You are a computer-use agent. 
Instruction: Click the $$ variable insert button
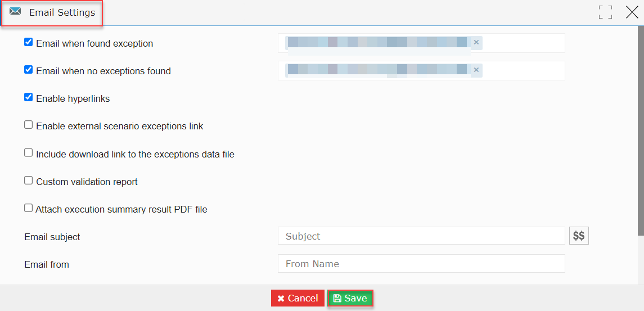579,236
